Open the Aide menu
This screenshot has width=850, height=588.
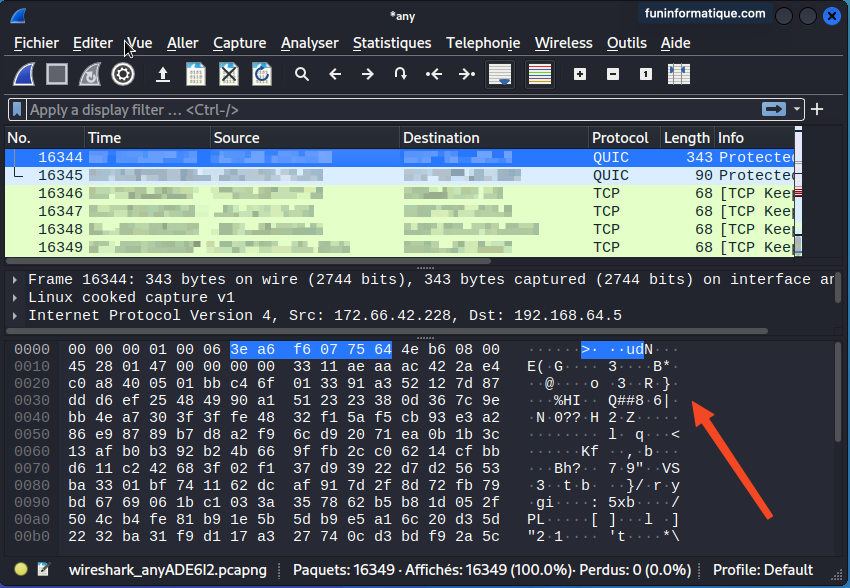675,43
